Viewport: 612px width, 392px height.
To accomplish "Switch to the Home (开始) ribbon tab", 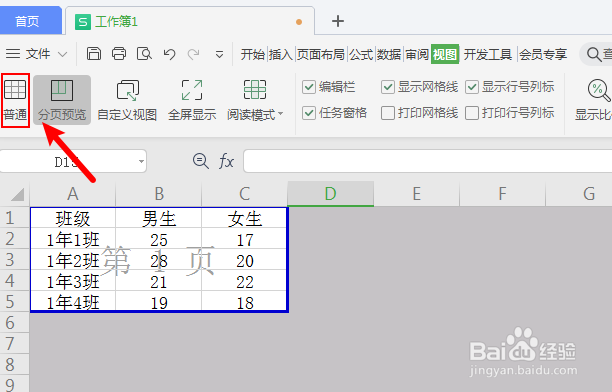I will click(x=253, y=54).
